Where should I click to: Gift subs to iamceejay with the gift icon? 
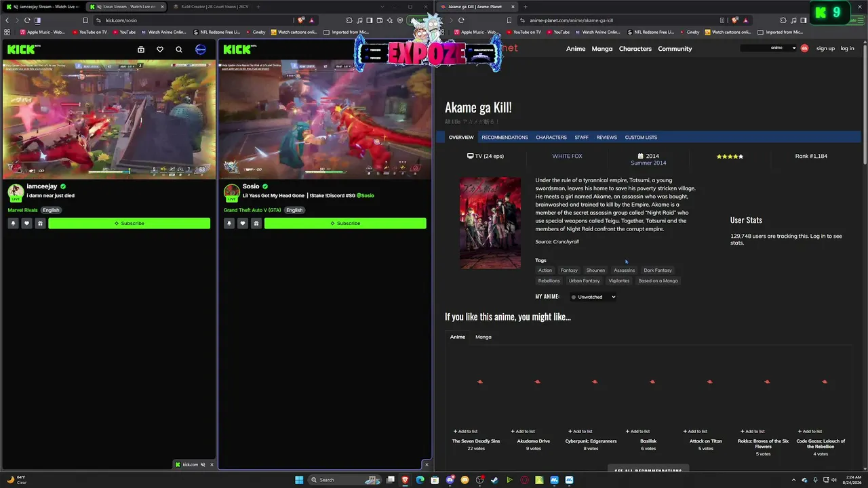40,223
